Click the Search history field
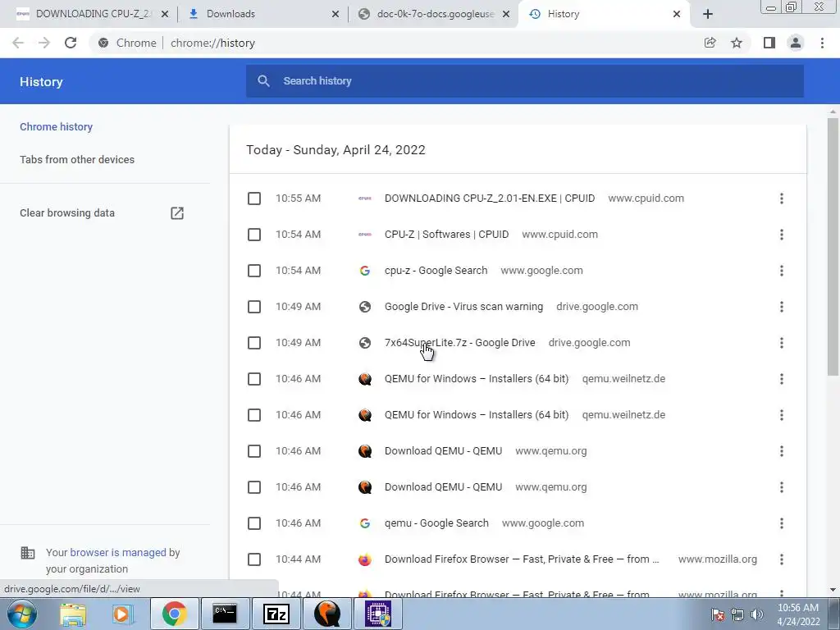Screen dimensions: 840x630 point(525,81)
